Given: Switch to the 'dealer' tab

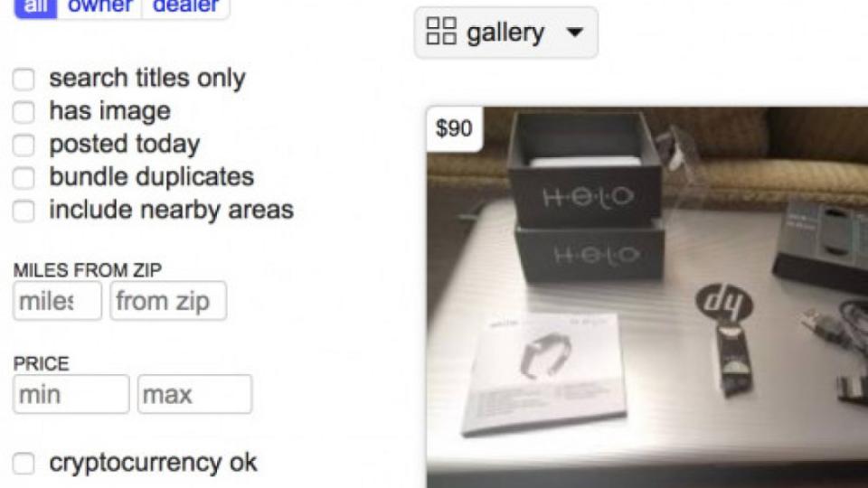Looking at the screenshot, I should [185, 8].
